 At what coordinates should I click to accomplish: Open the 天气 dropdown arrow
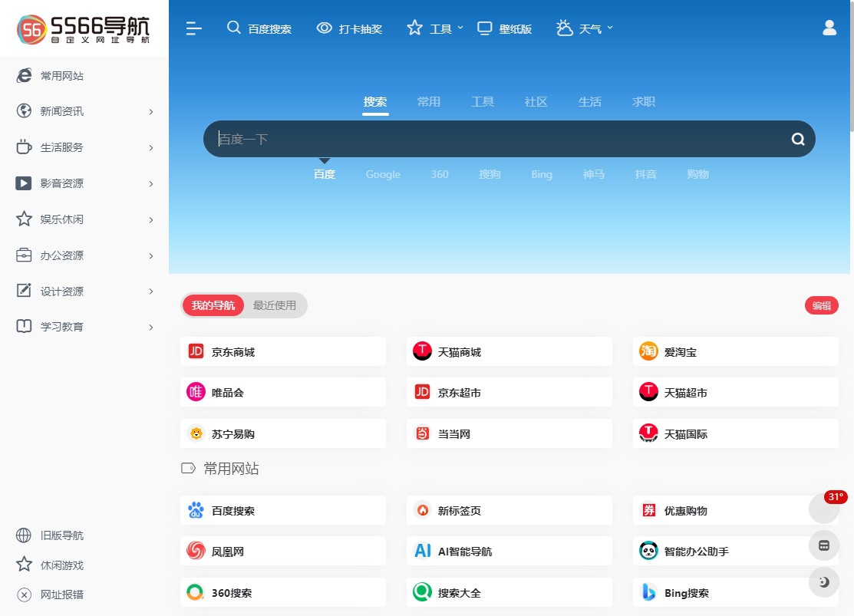pos(610,27)
